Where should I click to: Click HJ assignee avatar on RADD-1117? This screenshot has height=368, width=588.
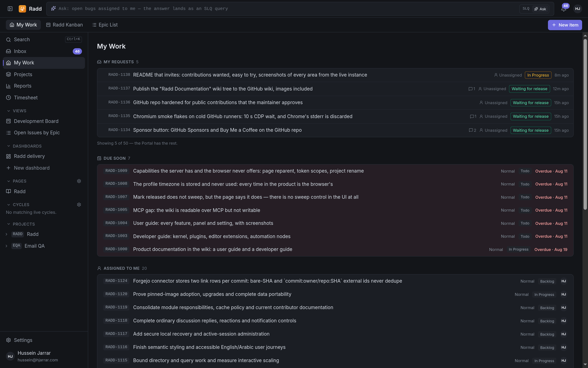564,334
